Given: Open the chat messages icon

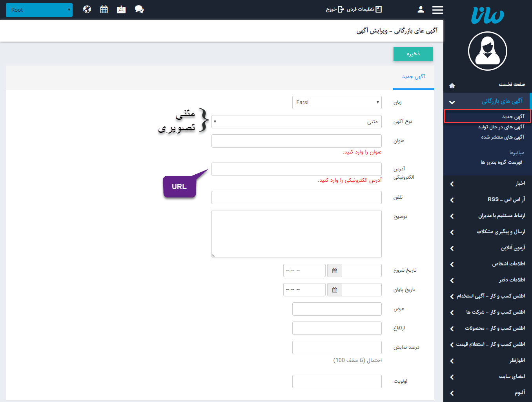Looking at the screenshot, I should 139,9.
